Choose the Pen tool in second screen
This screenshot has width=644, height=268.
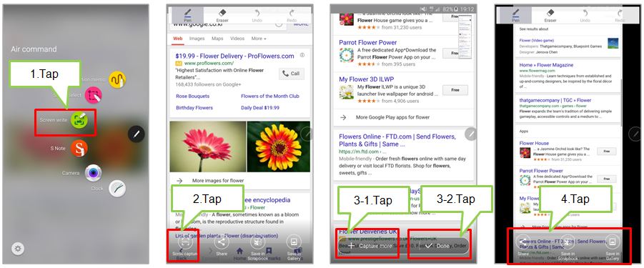coord(187,15)
